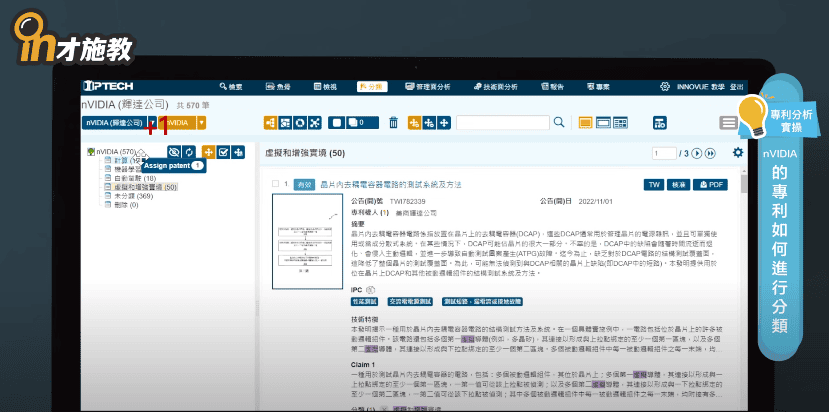Jump to last results page

click(711, 153)
